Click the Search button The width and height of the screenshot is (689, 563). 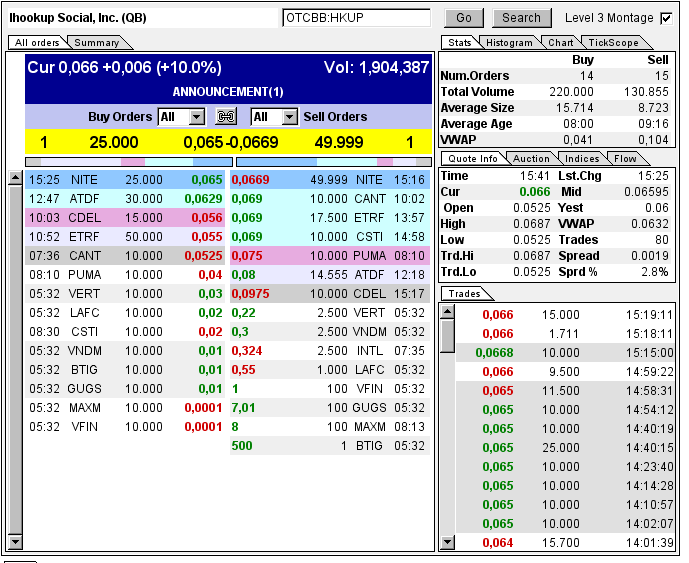tap(521, 18)
